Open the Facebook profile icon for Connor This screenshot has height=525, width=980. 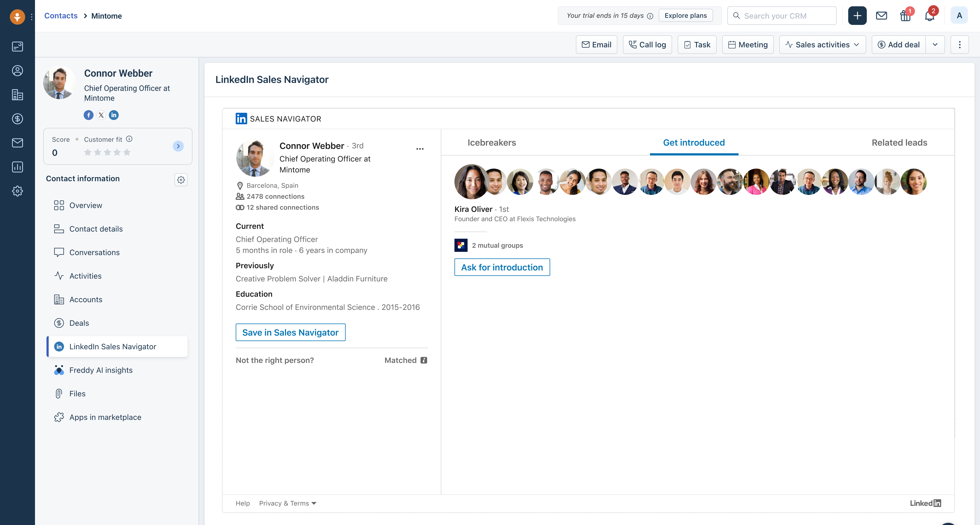tap(88, 115)
